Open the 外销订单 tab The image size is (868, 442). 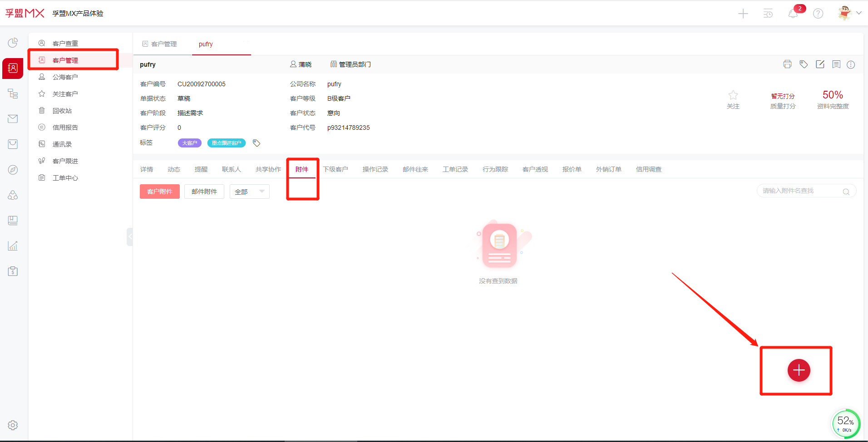pyautogui.click(x=608, y=169)
